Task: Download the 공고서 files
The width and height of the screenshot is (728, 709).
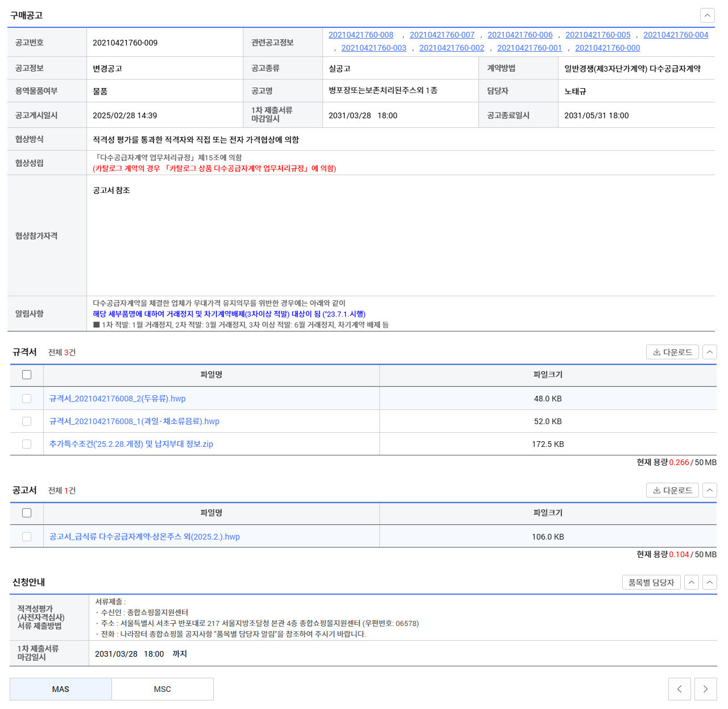Action: click(672, 490)
